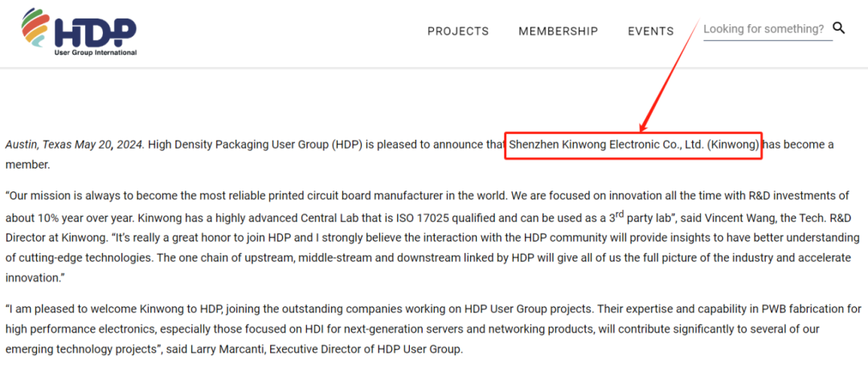Go to the EVENTS menu item

tap(650, 31)
